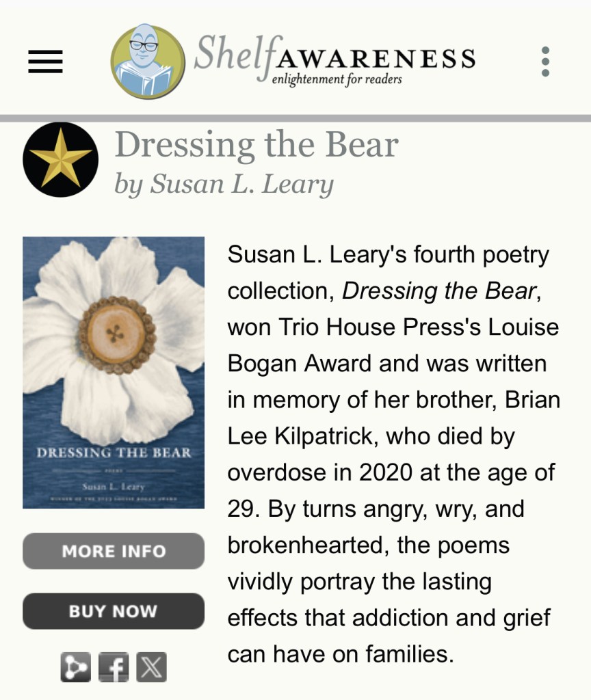Click the author byline Susan L. Leary

coord(224,184)
